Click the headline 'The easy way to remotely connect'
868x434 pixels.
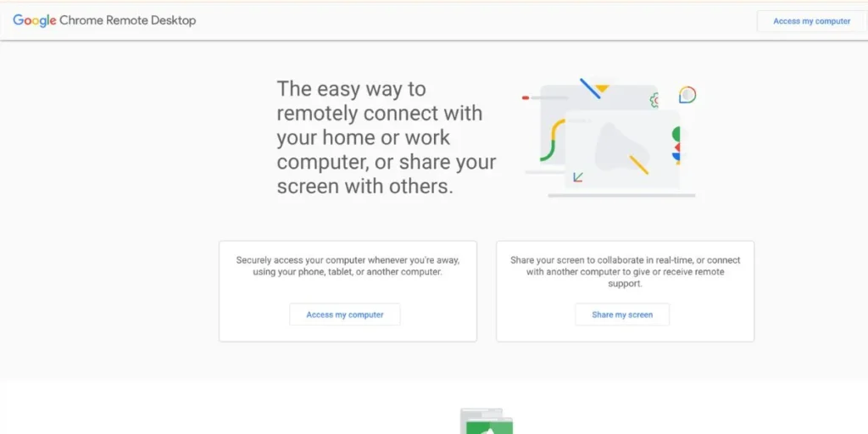click(x=387, y=137)
